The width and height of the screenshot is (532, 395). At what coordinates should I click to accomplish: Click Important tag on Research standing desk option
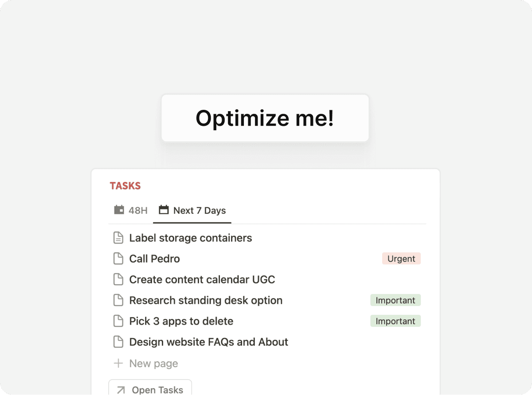tap(395, 300)
